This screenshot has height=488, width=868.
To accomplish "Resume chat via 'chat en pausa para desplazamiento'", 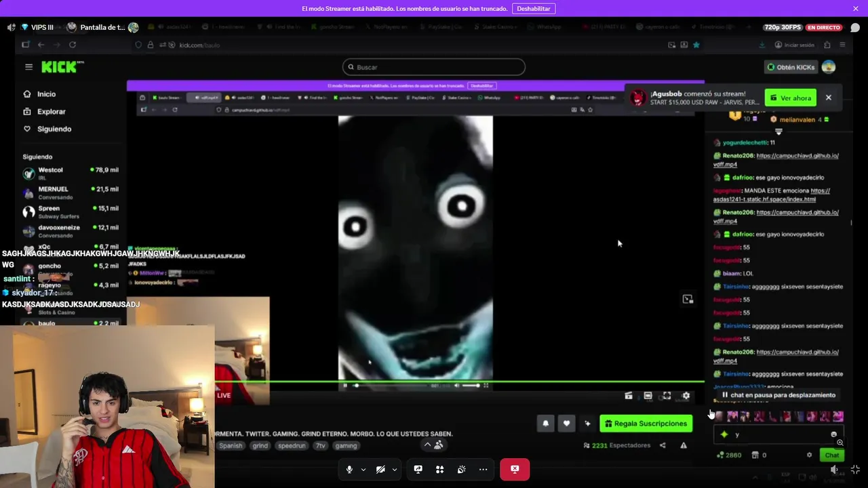I will [778, 395].
